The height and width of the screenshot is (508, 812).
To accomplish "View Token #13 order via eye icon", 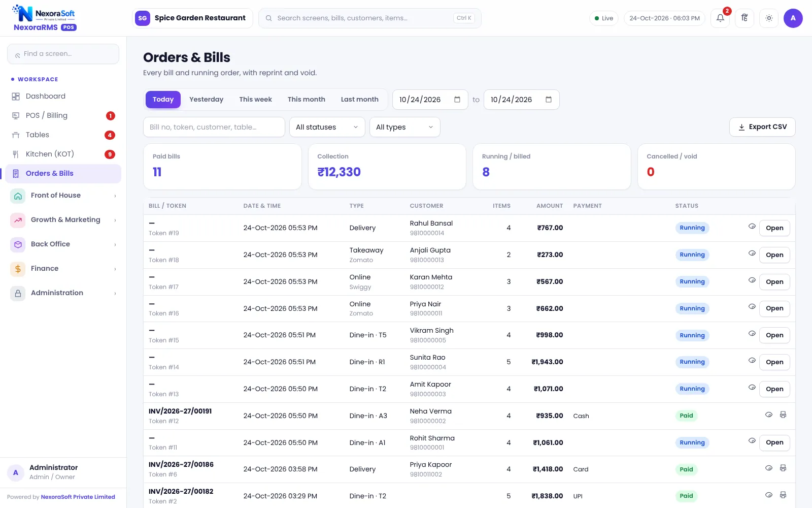I will 752,388.
